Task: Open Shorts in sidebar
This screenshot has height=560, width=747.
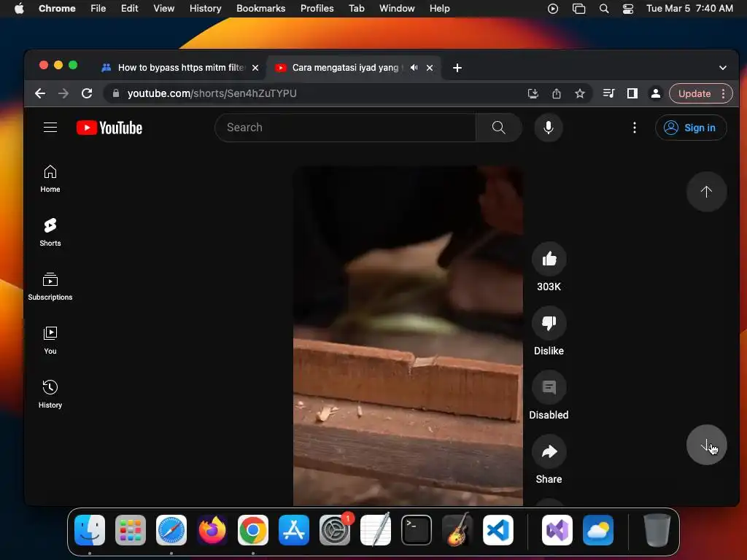Action: [50, 233]
